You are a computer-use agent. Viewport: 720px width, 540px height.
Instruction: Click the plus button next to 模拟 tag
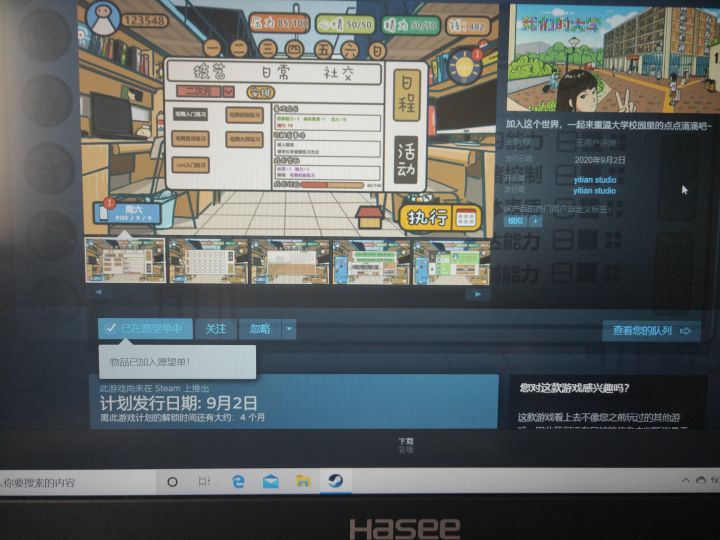pyautogui.click(x=535, y=221)
